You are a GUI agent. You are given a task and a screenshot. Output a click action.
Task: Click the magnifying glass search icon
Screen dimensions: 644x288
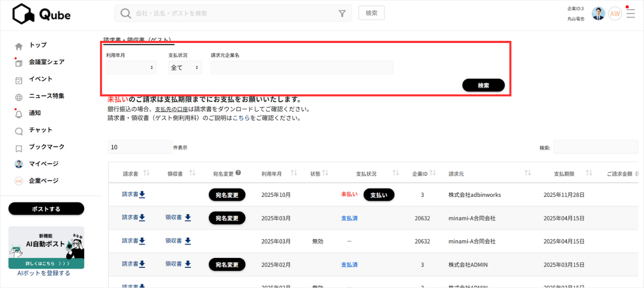[125, 14]
